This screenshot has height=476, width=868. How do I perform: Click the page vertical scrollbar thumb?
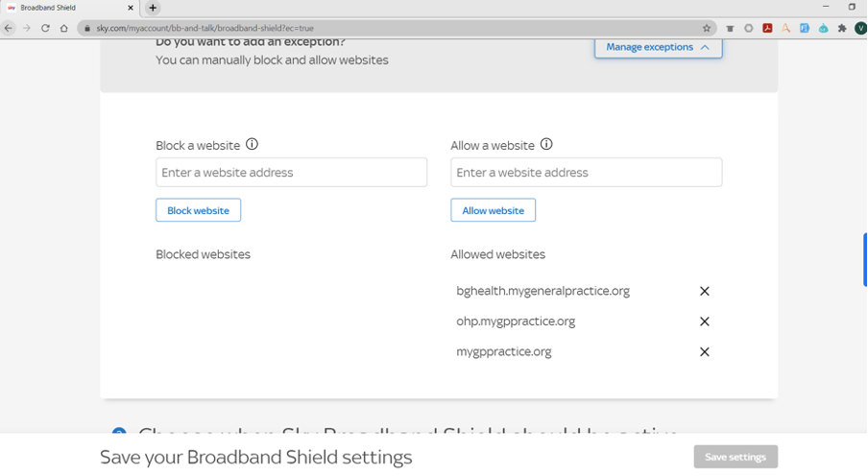[865, 260]
